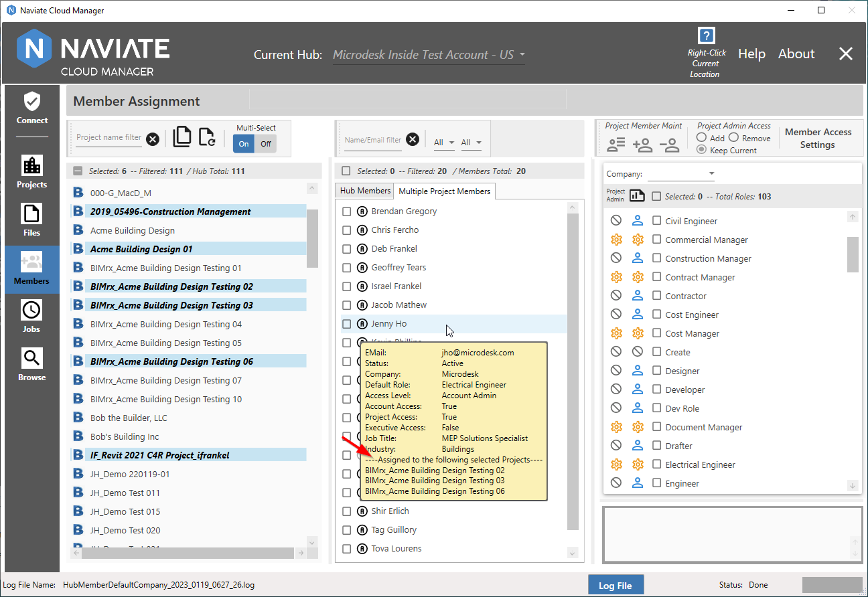Open the first All filter dropdown
Image resolution: width=868 pixels, height=597 pixels.
click(x=444, y=143)
